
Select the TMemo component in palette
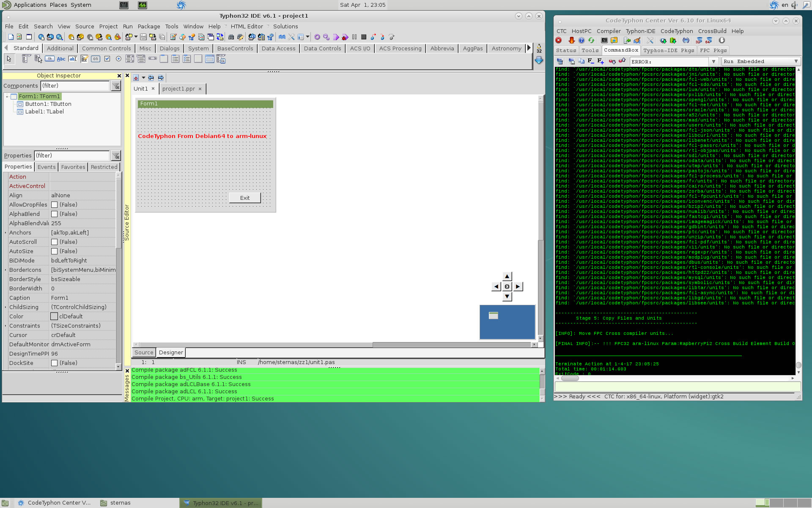click(84, 59)
